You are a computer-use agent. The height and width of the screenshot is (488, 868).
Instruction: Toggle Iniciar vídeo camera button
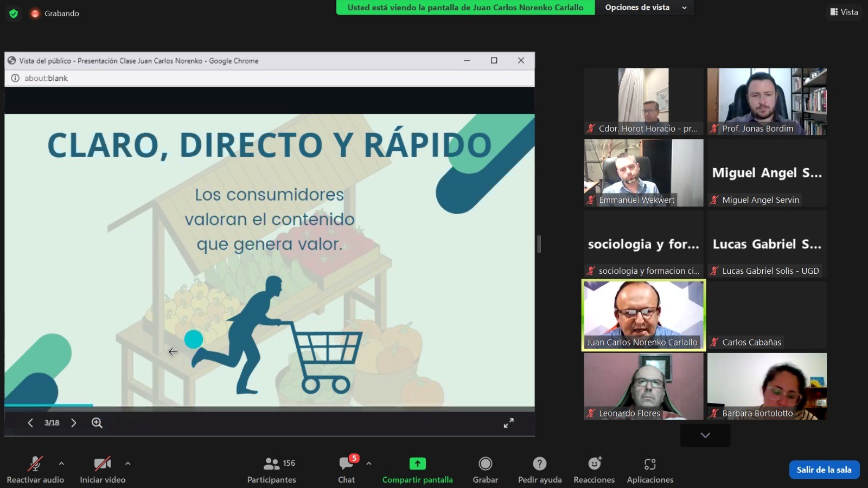[x=103, y=470]
